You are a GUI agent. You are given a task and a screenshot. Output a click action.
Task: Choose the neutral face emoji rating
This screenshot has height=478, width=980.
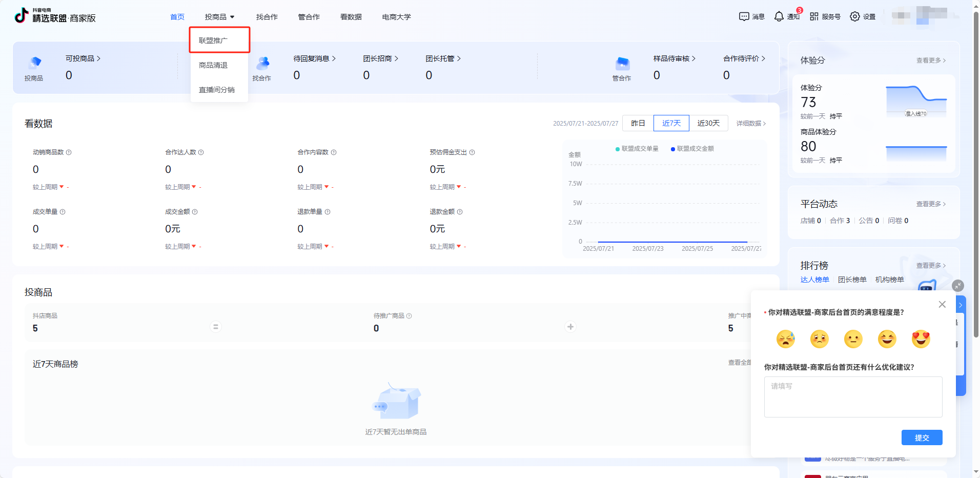853,339
